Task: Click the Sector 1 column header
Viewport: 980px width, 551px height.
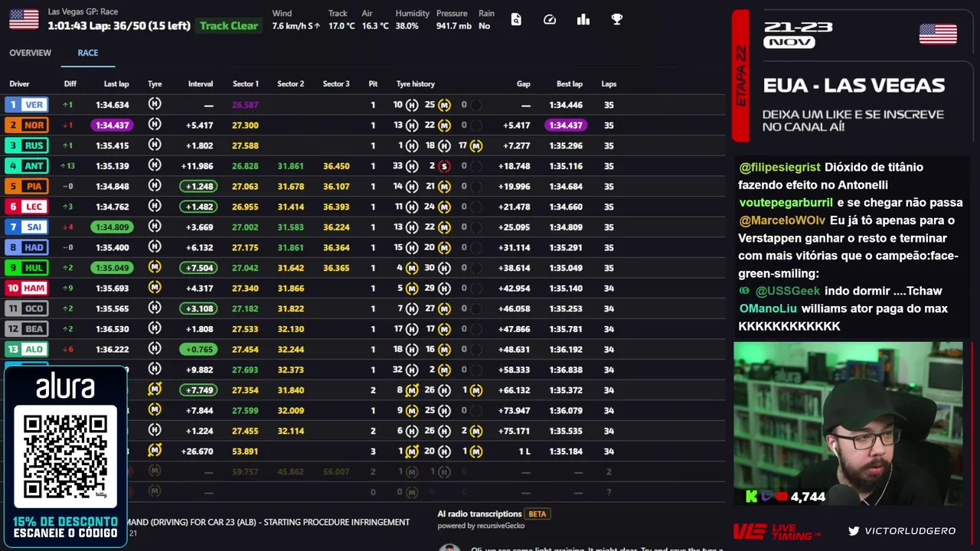Action: 246,84
